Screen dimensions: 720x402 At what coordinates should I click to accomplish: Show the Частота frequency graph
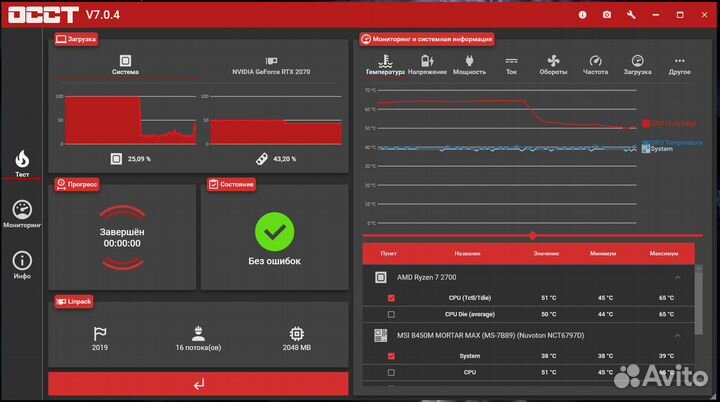click(596, 65)
